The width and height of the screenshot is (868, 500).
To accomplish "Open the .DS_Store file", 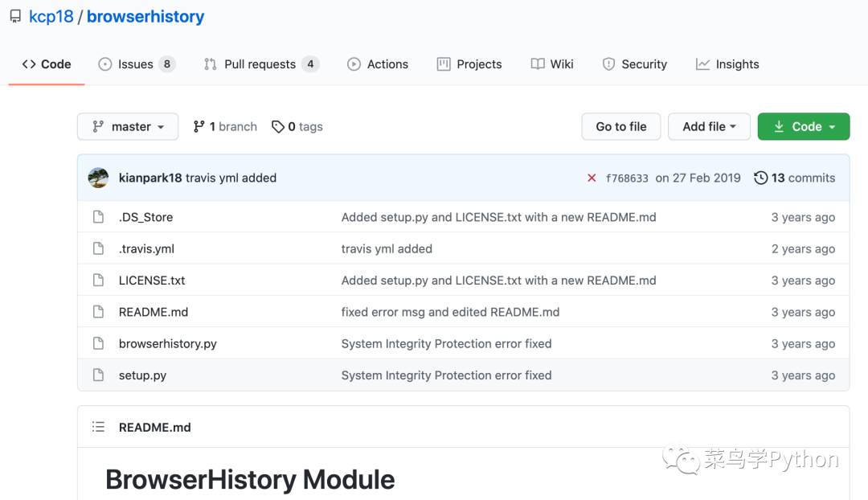I will point(145,217).
